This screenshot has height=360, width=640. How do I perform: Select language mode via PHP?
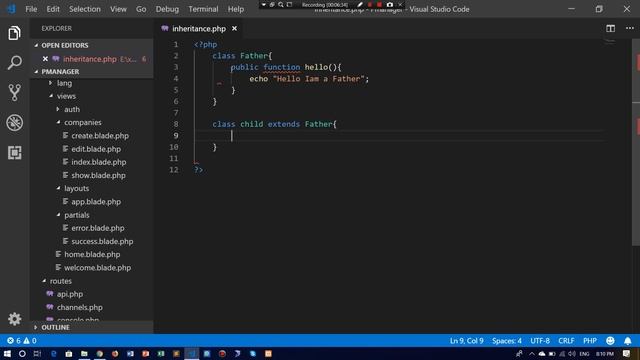[590, 340]
